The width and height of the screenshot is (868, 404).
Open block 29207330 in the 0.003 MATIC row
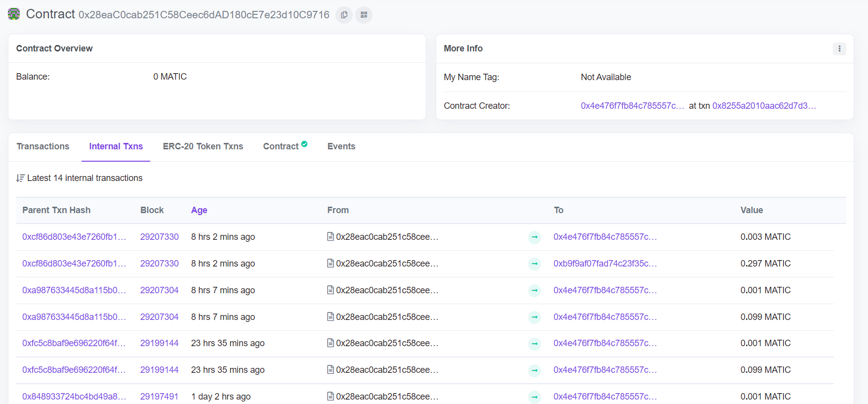pyautogui.click(x=160, y=237)
